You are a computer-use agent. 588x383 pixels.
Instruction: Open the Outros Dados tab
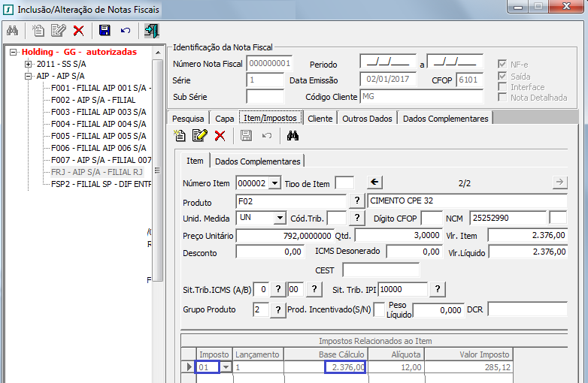coord(367,118)
